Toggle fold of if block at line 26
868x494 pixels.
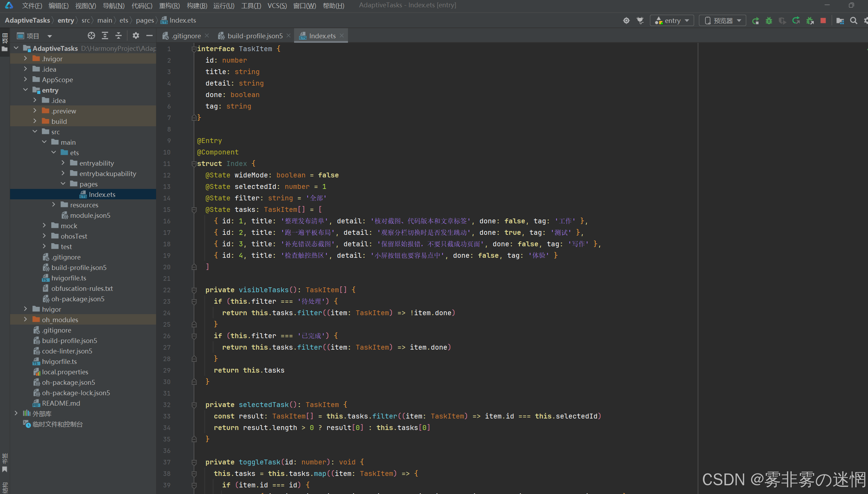pos(194,336)
